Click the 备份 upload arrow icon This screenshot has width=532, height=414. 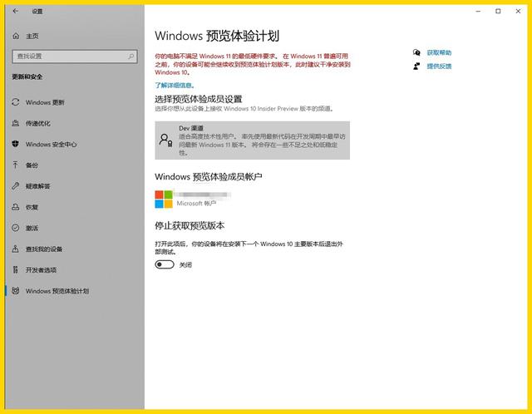point(16,165)
